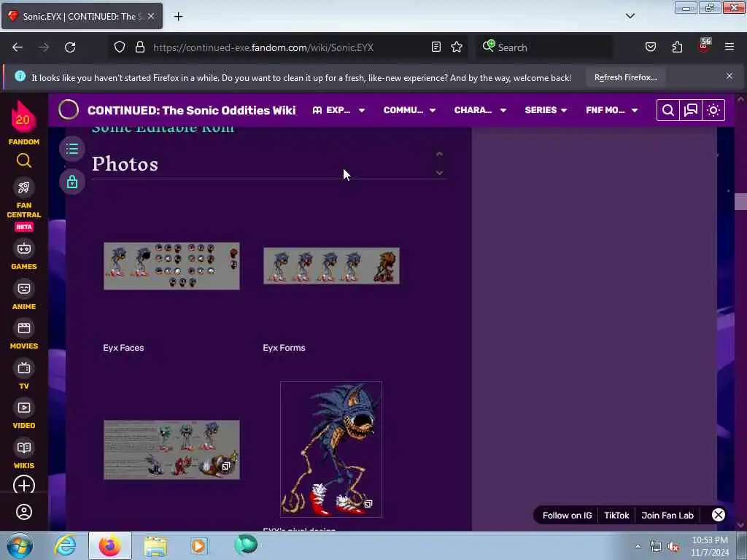The width and height of the screenshot is (747, 560).
Task: Toggle light/dark theme sun icon
Action: pos(713,111)
